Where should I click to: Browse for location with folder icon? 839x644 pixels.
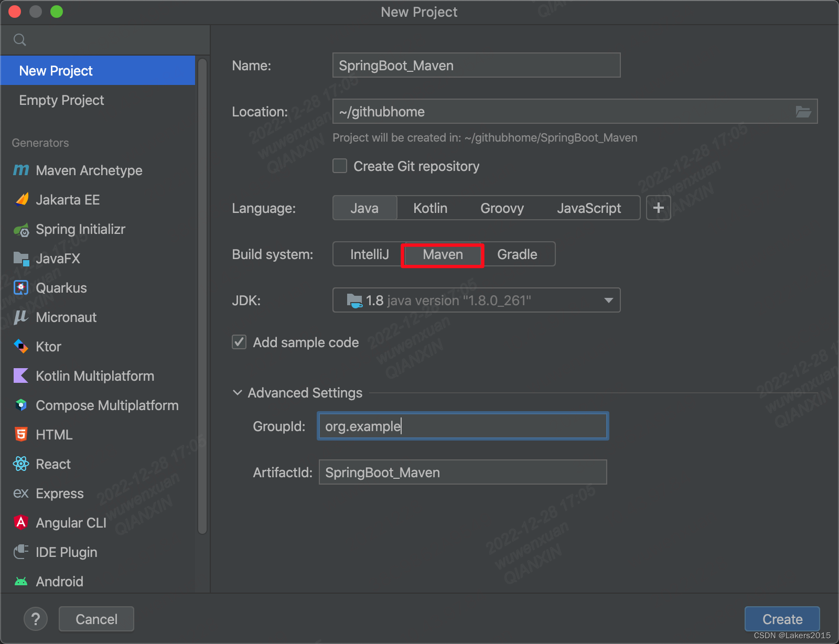pos(803,112)
